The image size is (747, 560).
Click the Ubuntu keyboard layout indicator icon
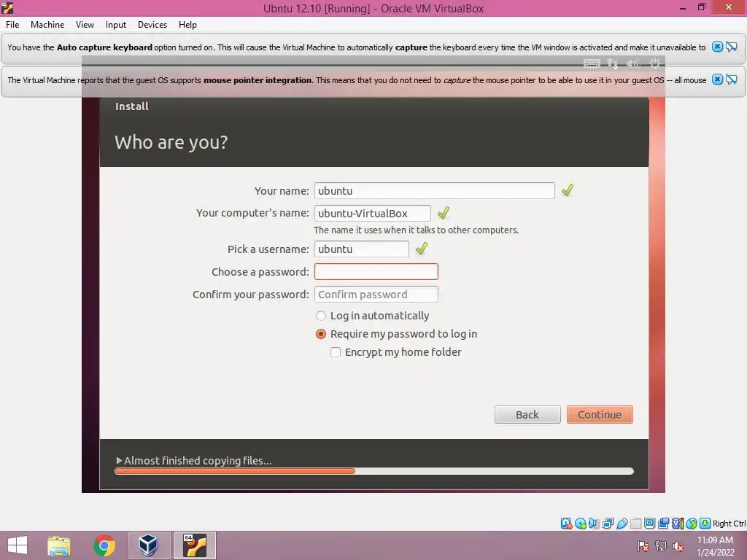click(x=592, y=63)
